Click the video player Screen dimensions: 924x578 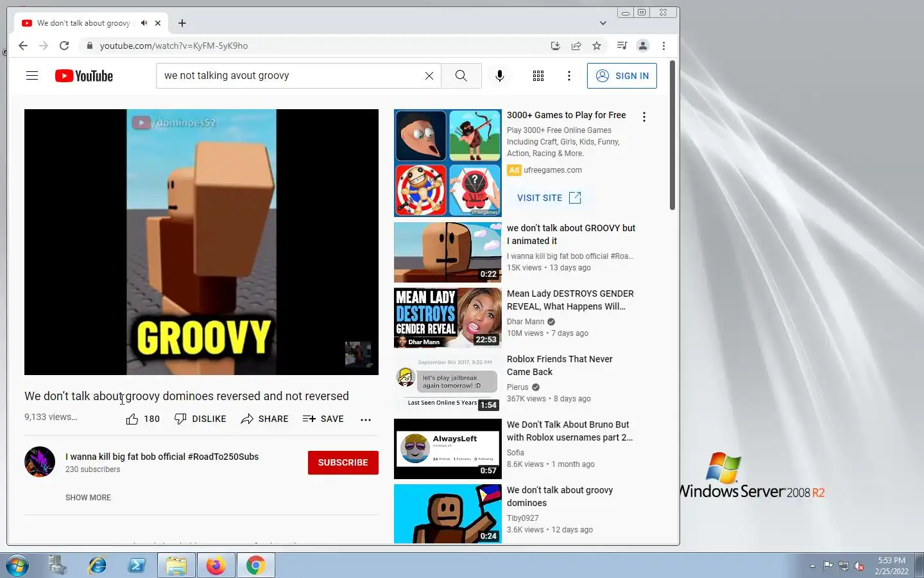[x=201, y=242]
